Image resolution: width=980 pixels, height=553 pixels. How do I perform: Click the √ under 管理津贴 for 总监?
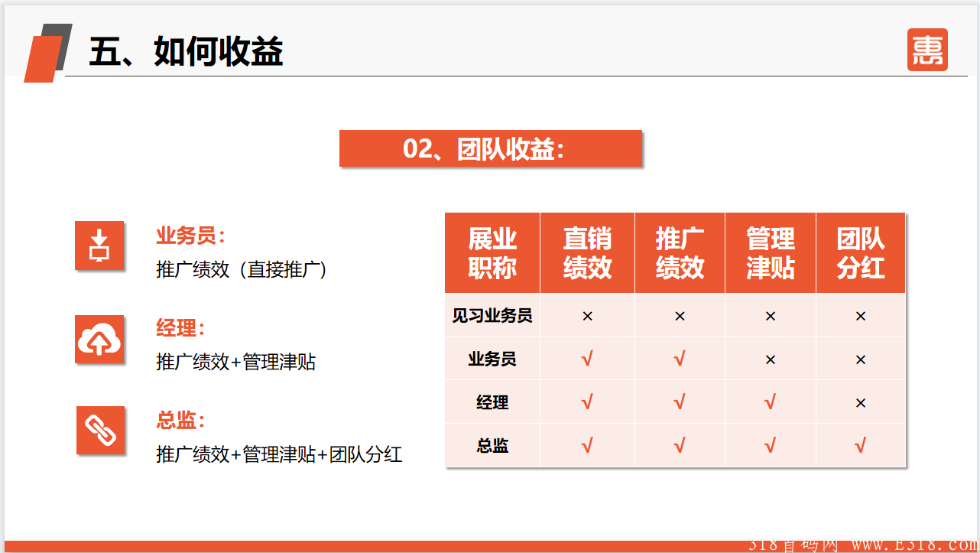click(771, 446)
